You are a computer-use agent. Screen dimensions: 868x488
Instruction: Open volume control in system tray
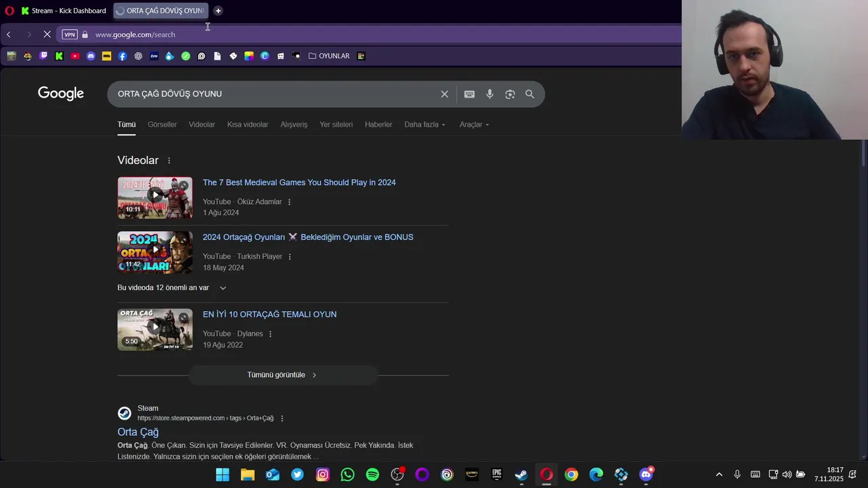(787, 475)
